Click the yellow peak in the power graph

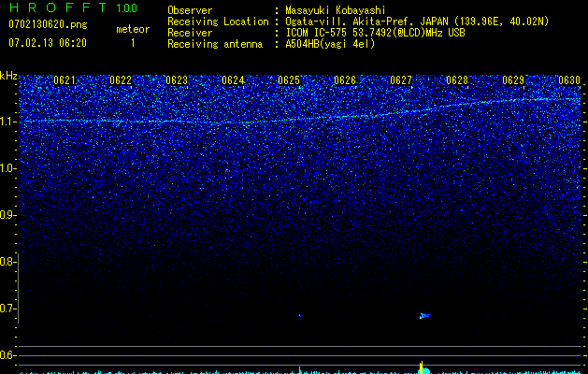pos(422,367)
